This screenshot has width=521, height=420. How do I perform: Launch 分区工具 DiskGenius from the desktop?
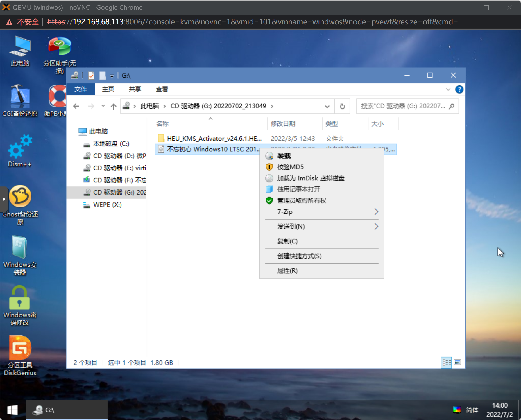(20, 356)
